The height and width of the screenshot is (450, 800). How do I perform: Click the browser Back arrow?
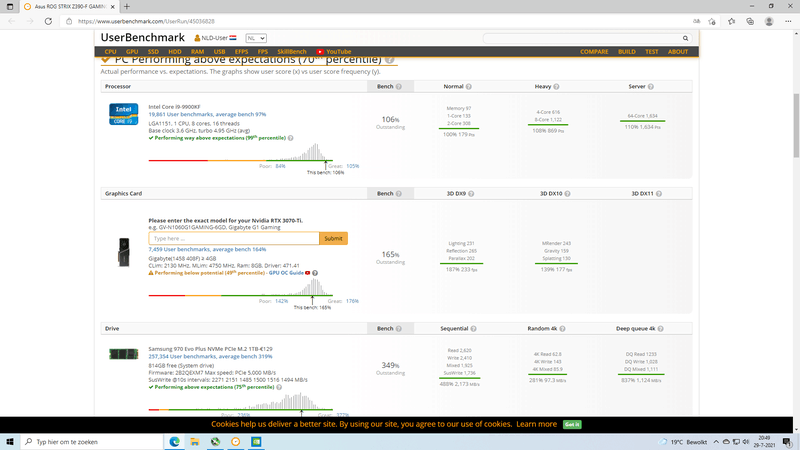pyautogui.click(x=12, y=21)
